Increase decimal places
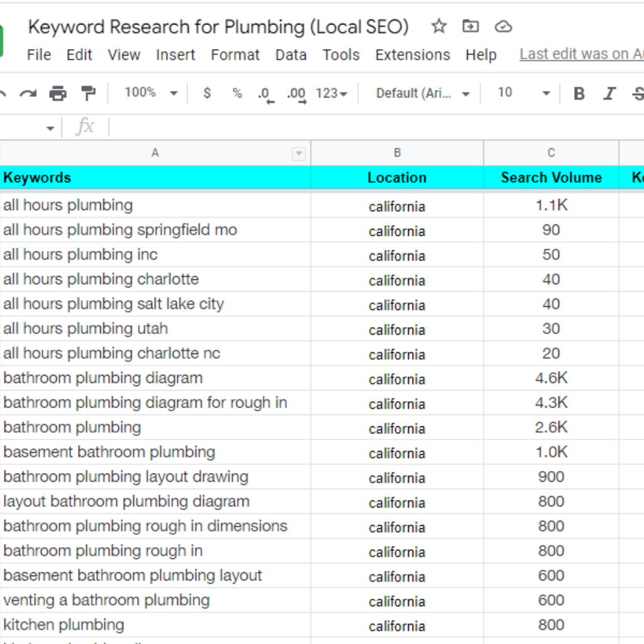Screen dimensions: 644x644 [x=297, y=96]
